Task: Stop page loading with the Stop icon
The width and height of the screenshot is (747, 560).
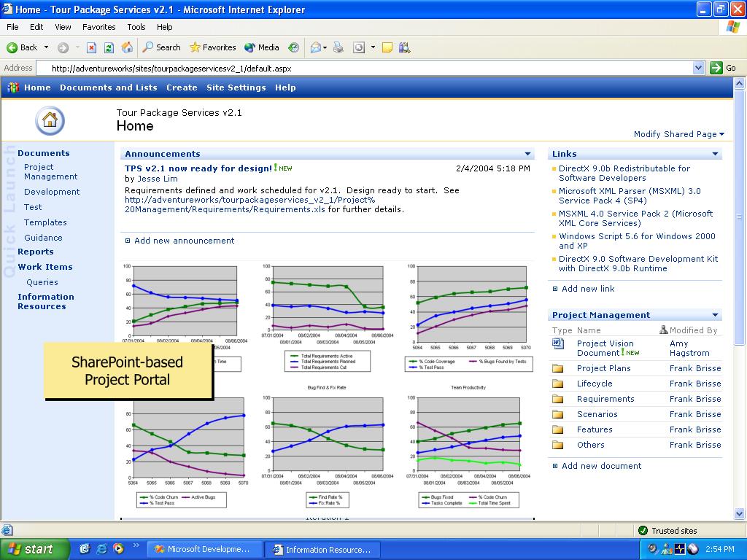Action: [x=91, y=47]
